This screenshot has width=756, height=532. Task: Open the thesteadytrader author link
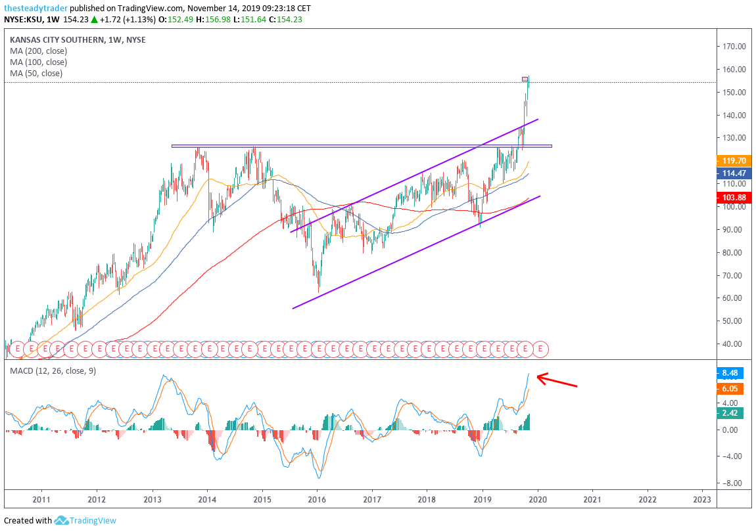35,8
